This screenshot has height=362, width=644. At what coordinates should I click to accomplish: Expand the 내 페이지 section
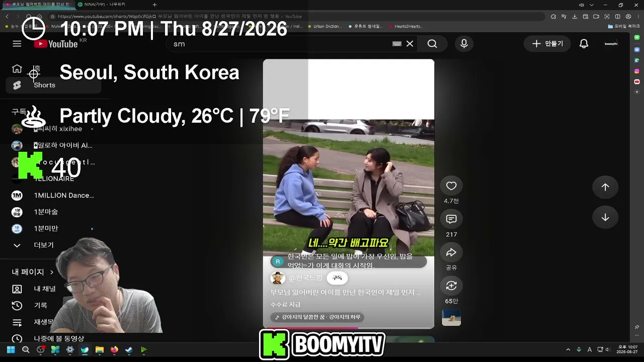coord(33,272)
